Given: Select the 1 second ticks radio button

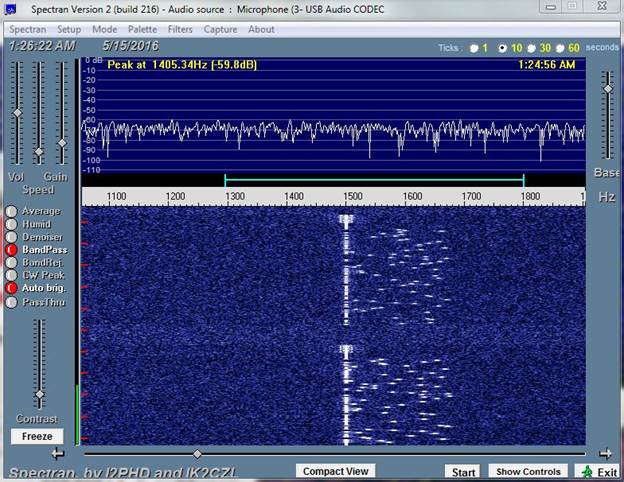Looking at the screenshot, I should click(474, 48).
